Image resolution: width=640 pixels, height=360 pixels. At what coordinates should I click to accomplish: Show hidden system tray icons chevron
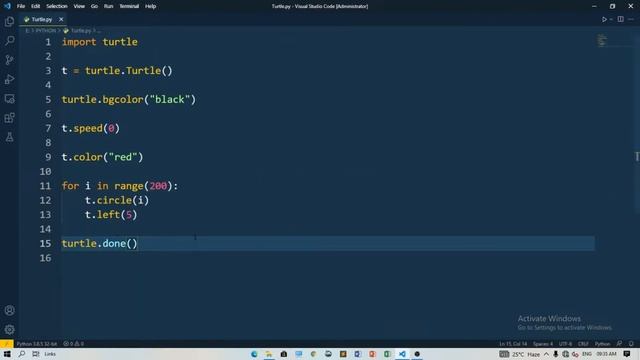pyautogui.click(x=546, y=354)
